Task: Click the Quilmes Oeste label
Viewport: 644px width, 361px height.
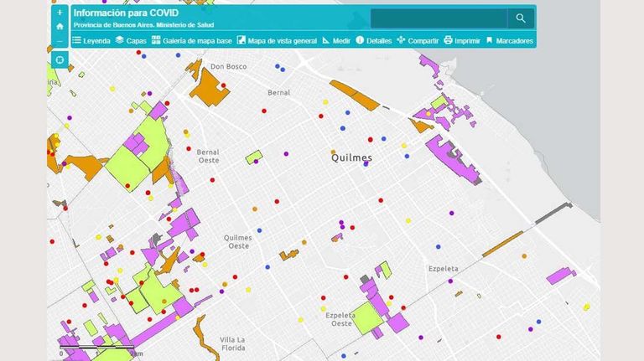Action: [x=238, y=241]
